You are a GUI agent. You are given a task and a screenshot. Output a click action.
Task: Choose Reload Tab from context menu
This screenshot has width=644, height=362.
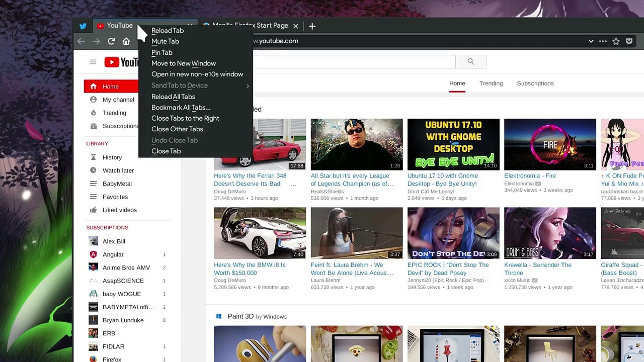tap(195, 31)
